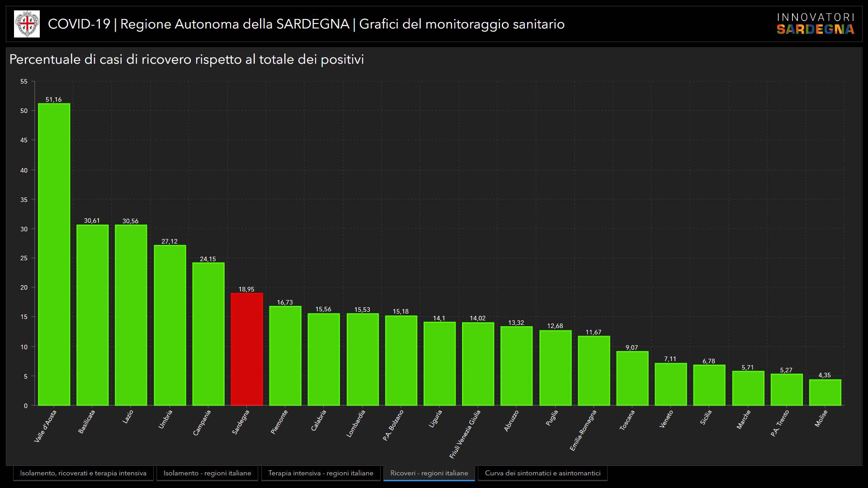Click the Valle d'Aosta bar

point(54,254)
